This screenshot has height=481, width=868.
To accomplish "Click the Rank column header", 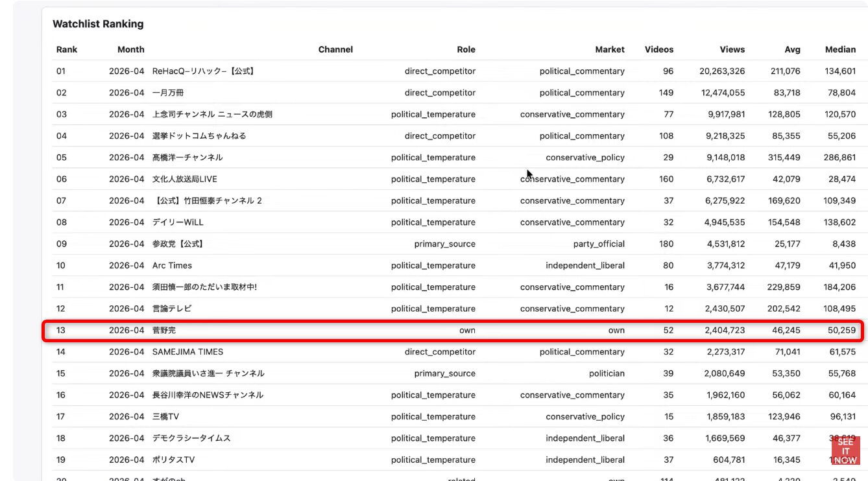I will point(67,49).
